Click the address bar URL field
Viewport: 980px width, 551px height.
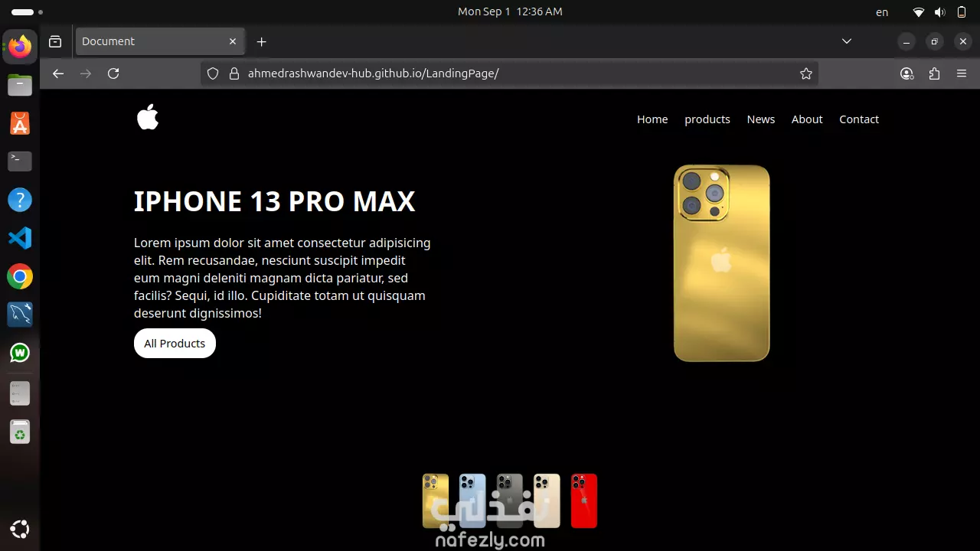click(x=510, y=73)
